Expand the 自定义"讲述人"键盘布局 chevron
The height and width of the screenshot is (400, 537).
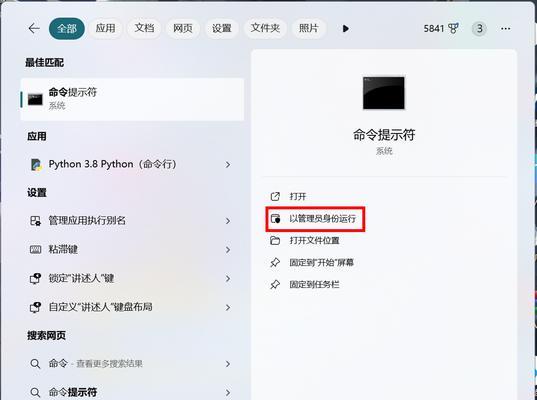coord(228,307)
